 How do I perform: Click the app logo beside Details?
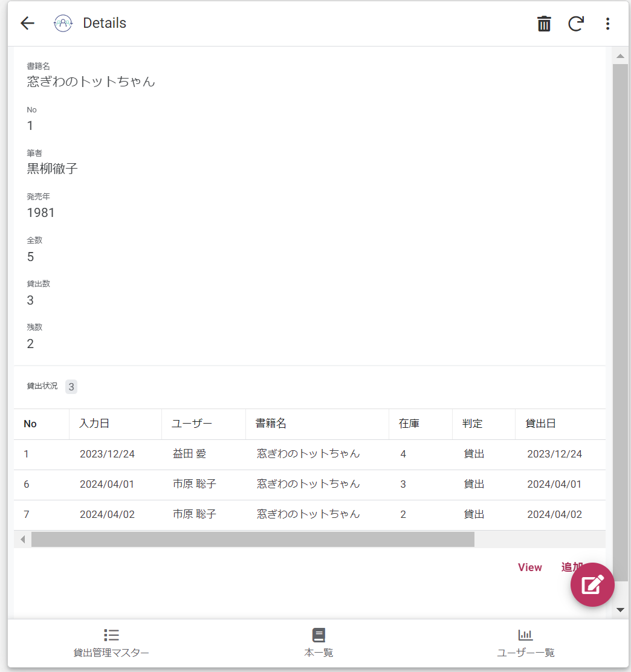63,24
